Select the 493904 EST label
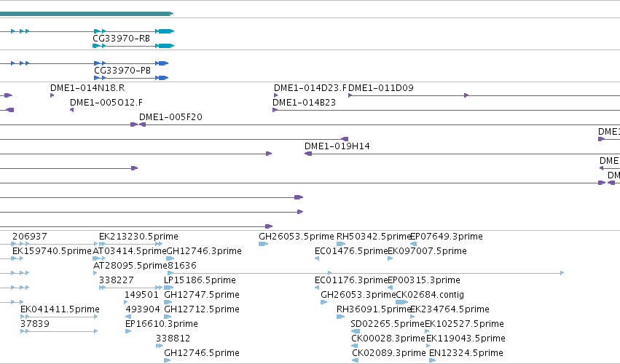620x364 pixels. click(x=143, y=309)
